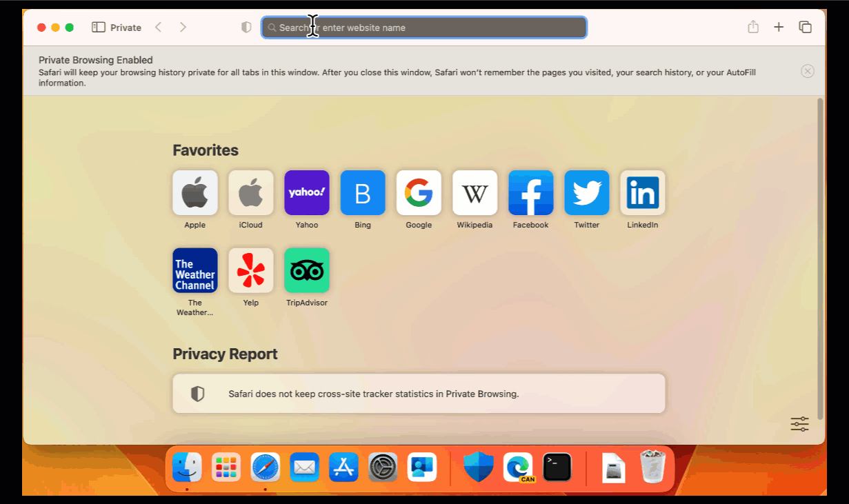Open the LinkedIn favorite
Viewport: 849px width, 504px height.
642,192
